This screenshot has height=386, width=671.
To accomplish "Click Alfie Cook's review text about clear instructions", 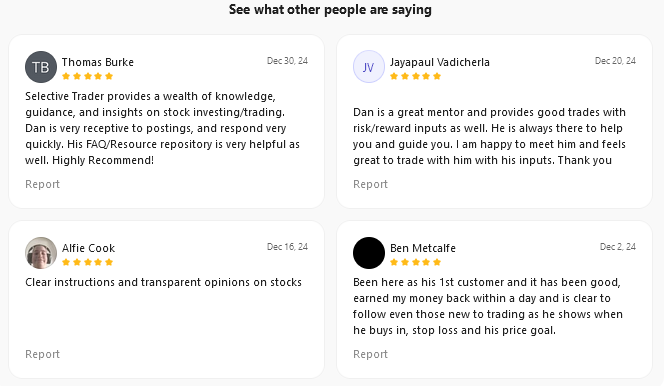I will pos(163,282).
